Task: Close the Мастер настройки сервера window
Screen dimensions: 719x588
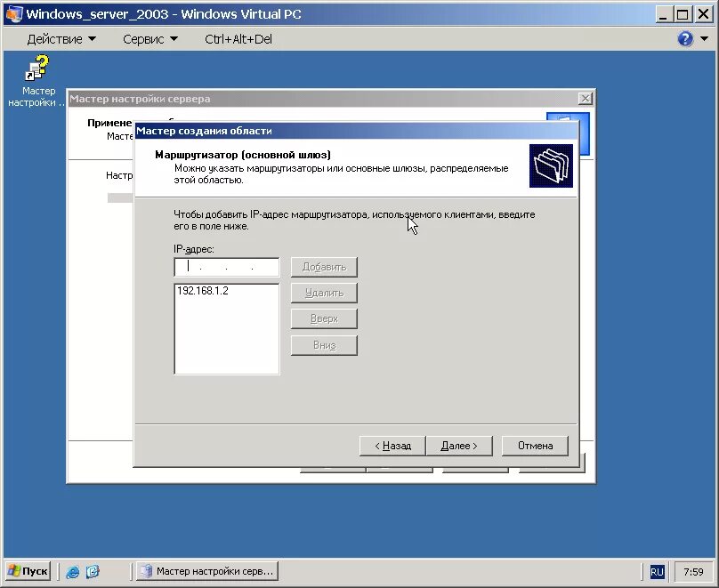Action: click(586, 99)
